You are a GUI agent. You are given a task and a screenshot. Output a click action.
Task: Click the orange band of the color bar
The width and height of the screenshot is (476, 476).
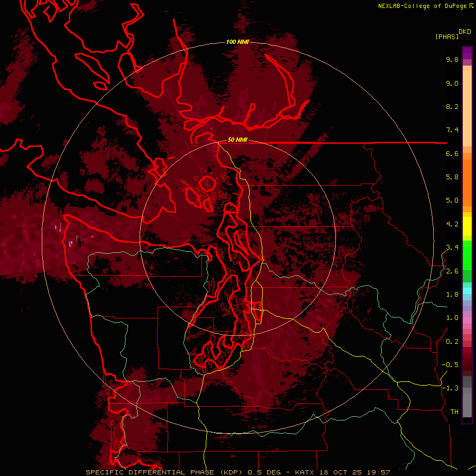click(x=467, y=182)
